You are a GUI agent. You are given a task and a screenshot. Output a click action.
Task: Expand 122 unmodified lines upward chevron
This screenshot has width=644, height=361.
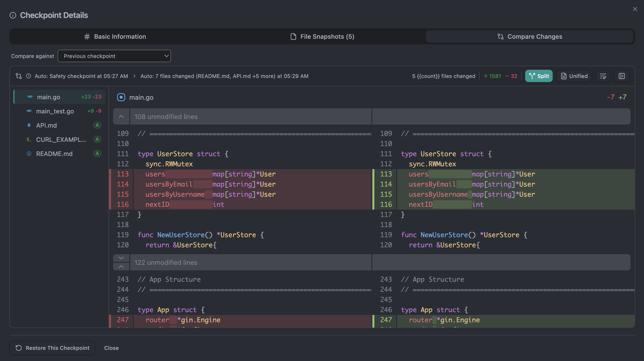[121, 266]
